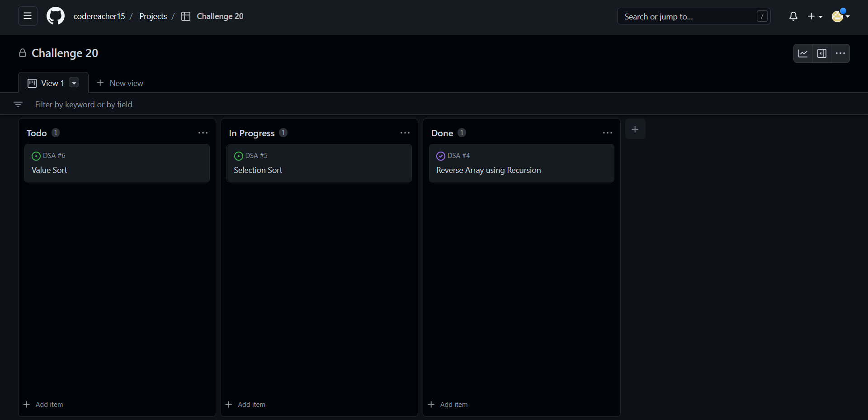Open the hamburger navigation menu
Image resolution: width=868 pixels, height=420 pixels.
tap(27, 16)
